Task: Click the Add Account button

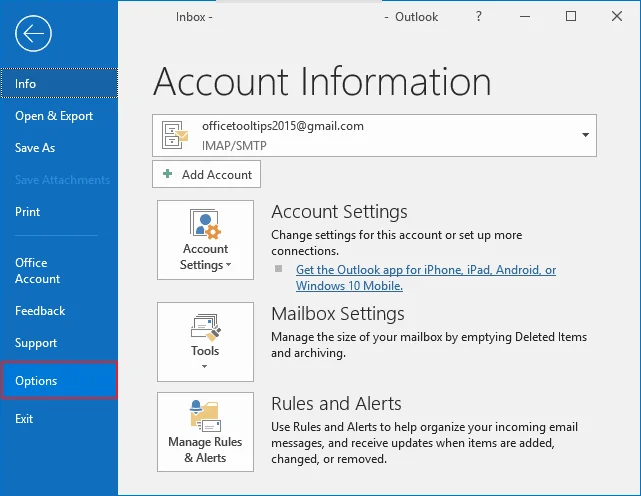Action: click(x=206, y=174)
